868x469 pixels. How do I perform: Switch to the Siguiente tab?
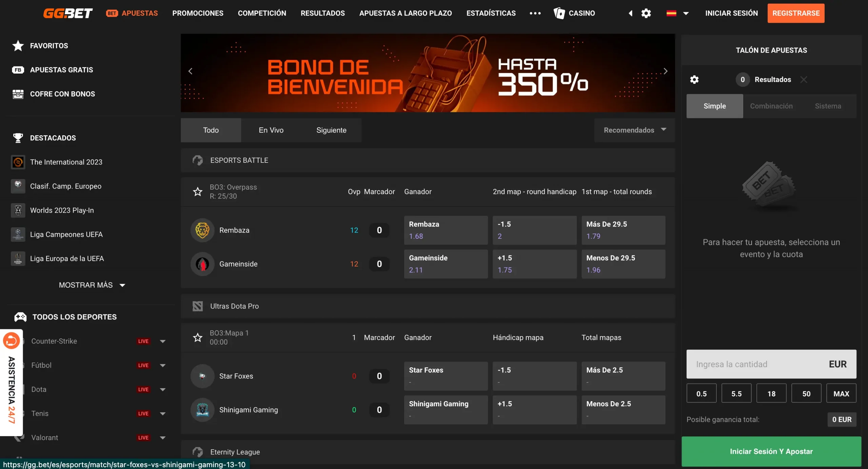point(331,130)
